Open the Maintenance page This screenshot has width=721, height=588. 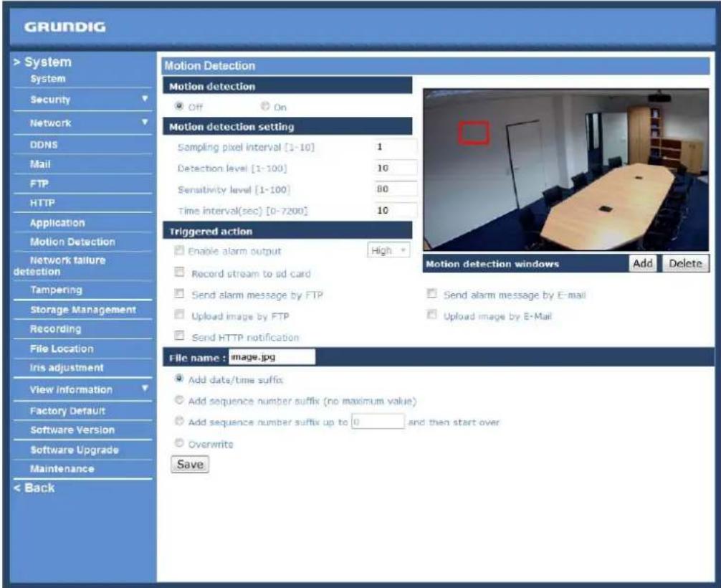[x=62, y=469]
